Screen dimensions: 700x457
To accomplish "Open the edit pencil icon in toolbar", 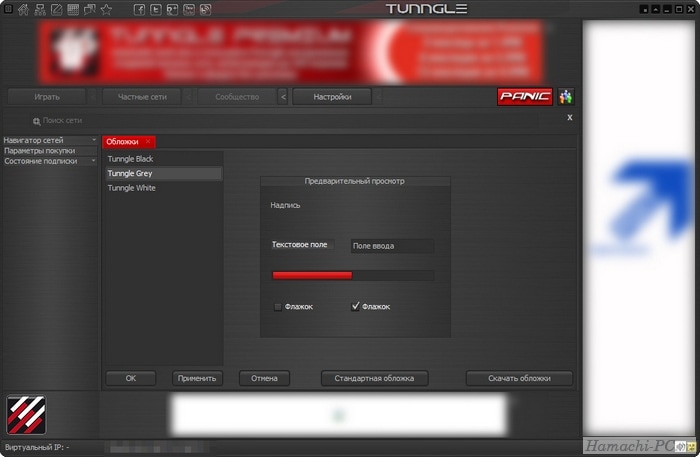I will [56, 9].
